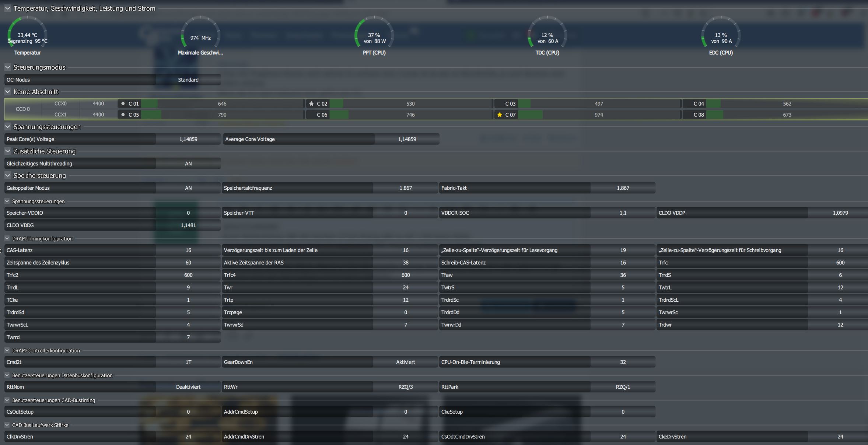The height and width of the screenshot is (445, 868).
Task: Click the C 08 core frequency bar
Action: pos(787,115)
